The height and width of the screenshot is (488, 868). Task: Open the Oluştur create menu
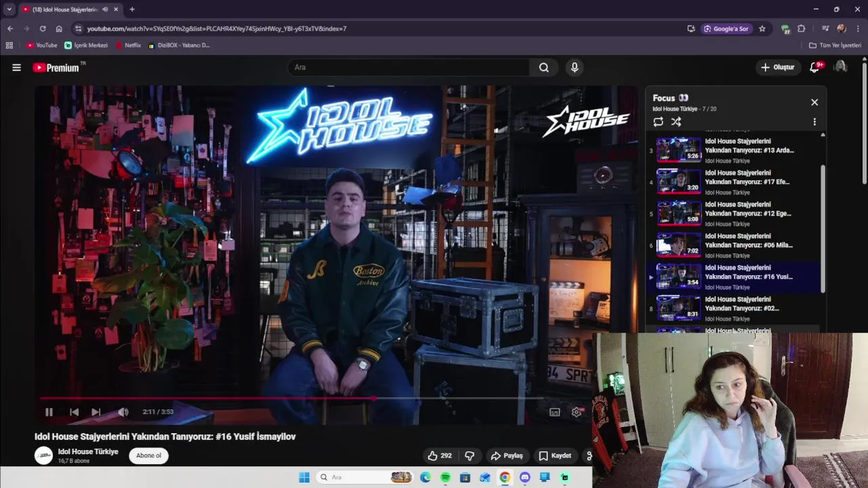pos(777,67)
